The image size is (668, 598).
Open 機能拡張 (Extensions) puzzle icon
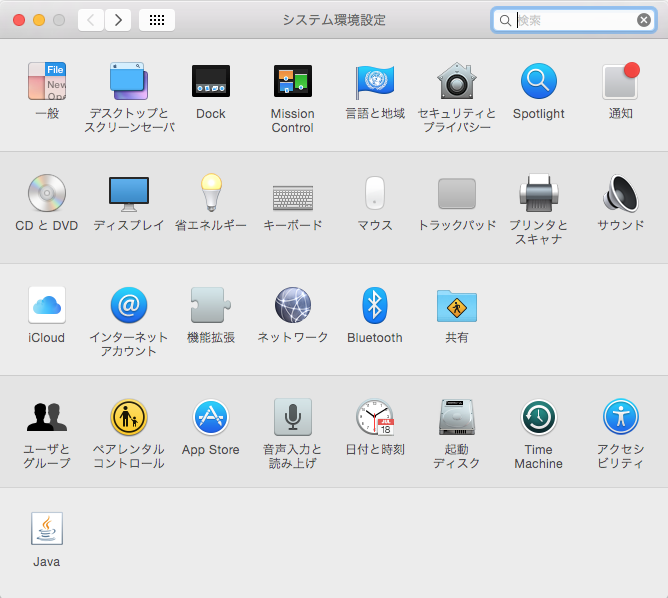[x=211, y=305]
